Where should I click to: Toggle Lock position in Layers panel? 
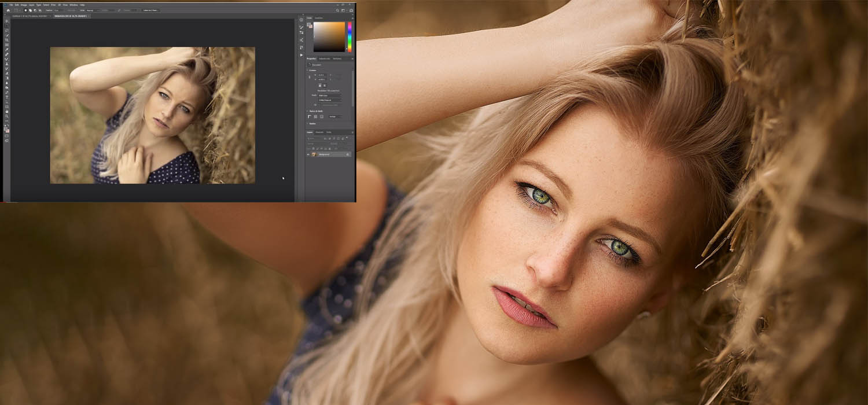323,148
